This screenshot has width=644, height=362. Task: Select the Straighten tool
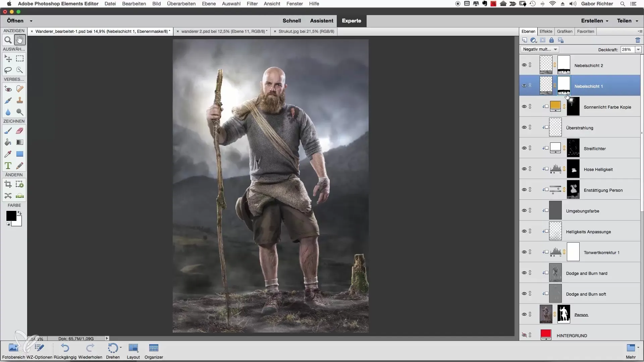point(20,196)
